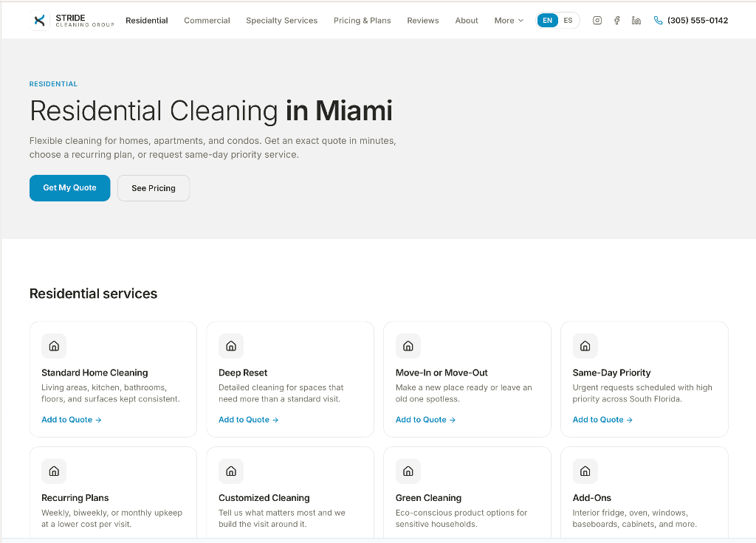Click the Standard Home Cleaning house icon
Screen dimensions: 756x543
click(x=54, y=346)
